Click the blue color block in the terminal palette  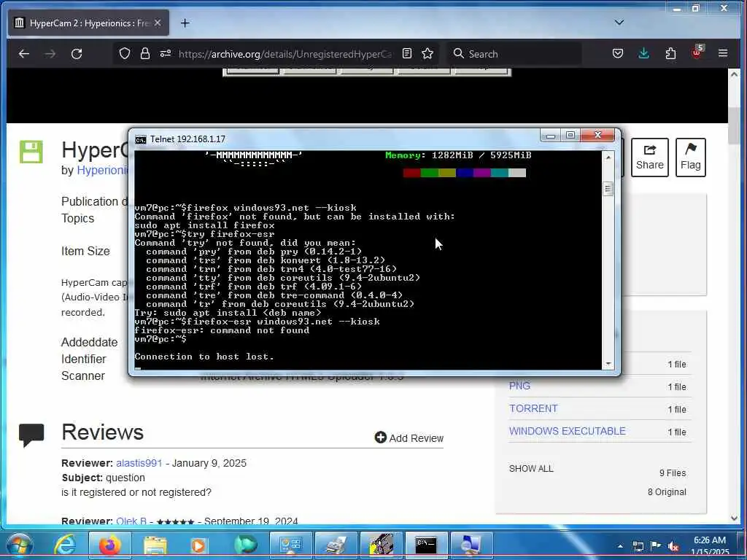(x=465, y=172)
